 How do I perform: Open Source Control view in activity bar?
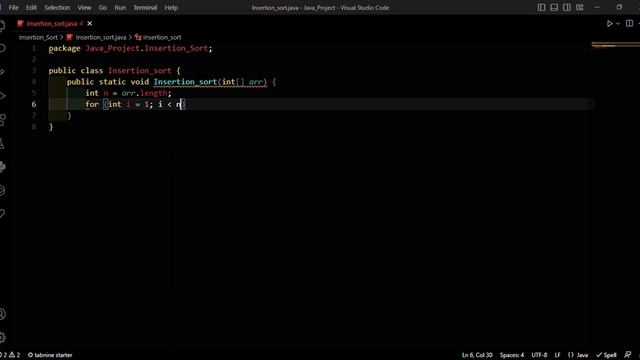pyautogui.click(x=2, y=72)
